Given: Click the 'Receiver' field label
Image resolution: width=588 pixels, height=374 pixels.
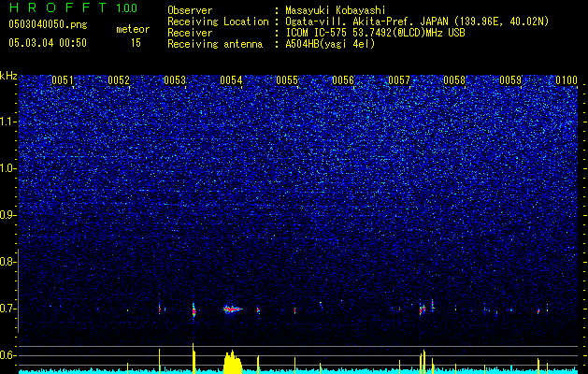Looking at the screenshot, I should [190, 33].
